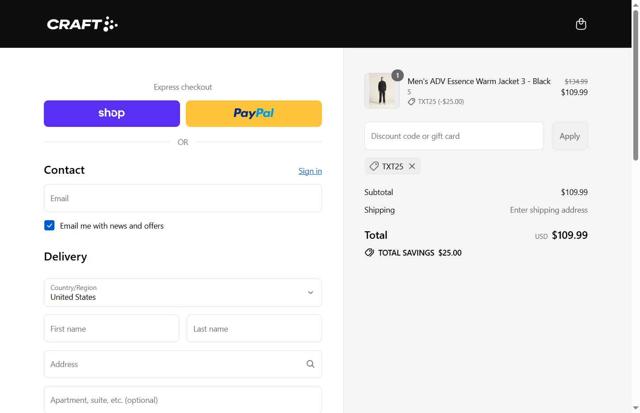
Task: Pay with PayPal express checkout
Action: click(x=254, y=113)
